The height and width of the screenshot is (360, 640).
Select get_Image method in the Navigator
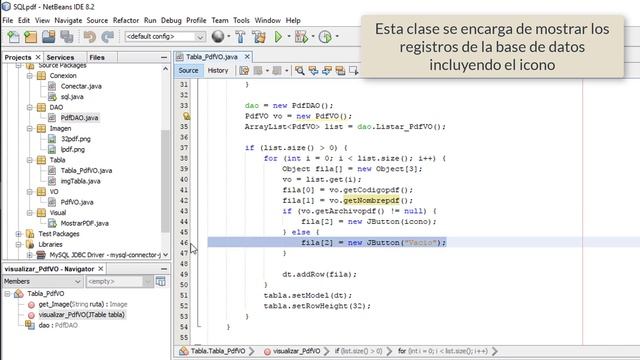click(x=83, y=304)
